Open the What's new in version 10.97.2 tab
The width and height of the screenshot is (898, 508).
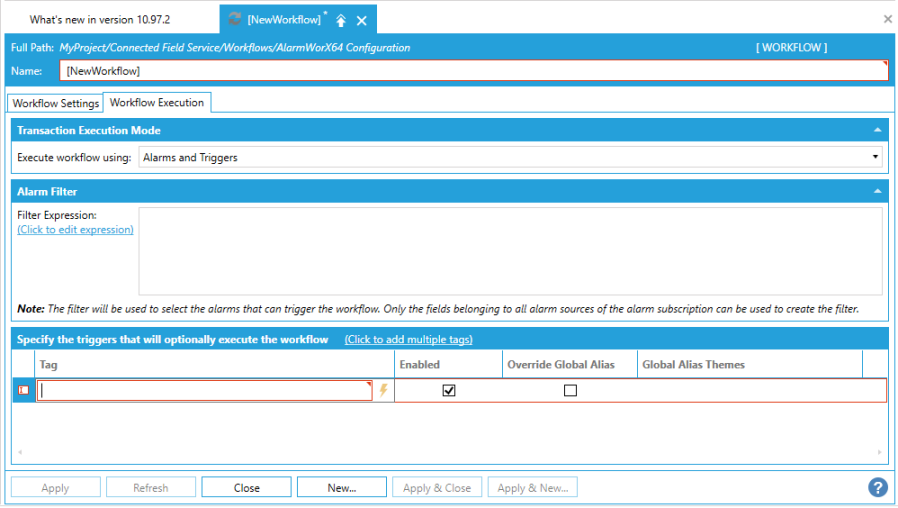[100, 19]
